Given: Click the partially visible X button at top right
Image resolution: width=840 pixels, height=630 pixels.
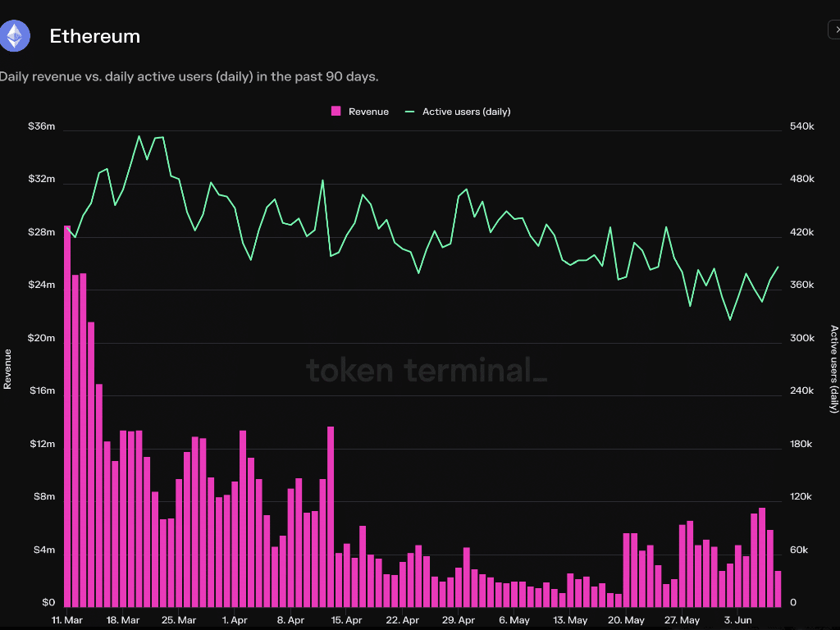Looking at the screenshot, I should (833, 30).
